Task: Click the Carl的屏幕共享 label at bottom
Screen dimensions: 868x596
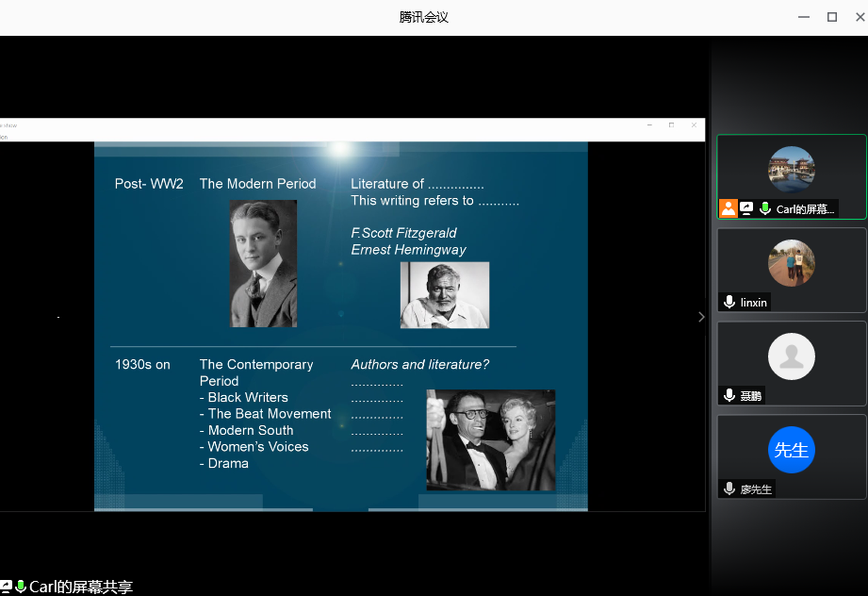Action: [81, 588]
